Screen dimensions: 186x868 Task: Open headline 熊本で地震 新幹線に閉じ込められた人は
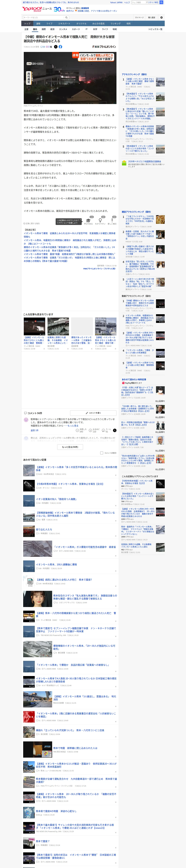[x=75, y=748]
